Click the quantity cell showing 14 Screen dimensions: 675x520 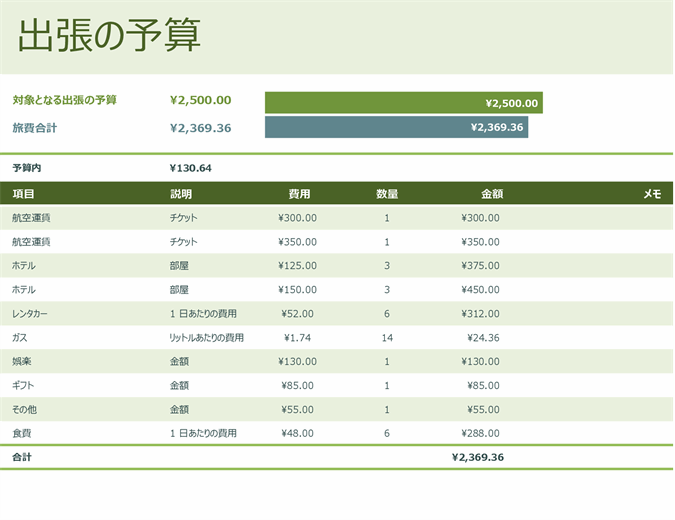[387, 338]
